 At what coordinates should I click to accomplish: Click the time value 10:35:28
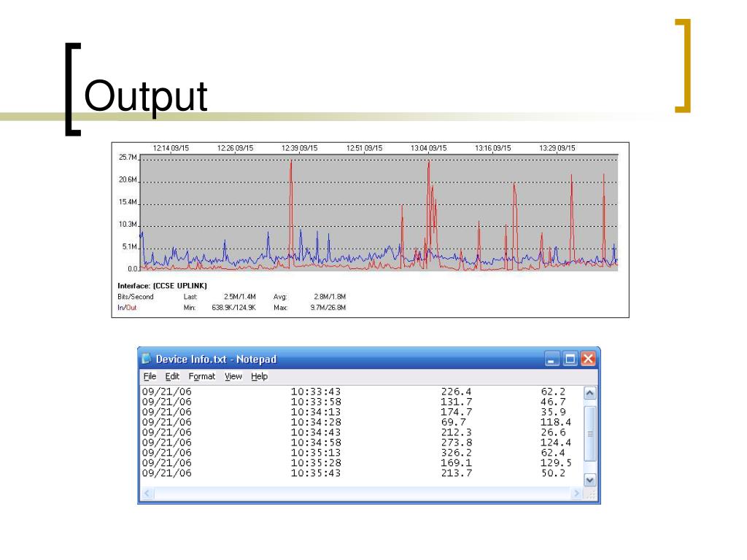point(316,463)
